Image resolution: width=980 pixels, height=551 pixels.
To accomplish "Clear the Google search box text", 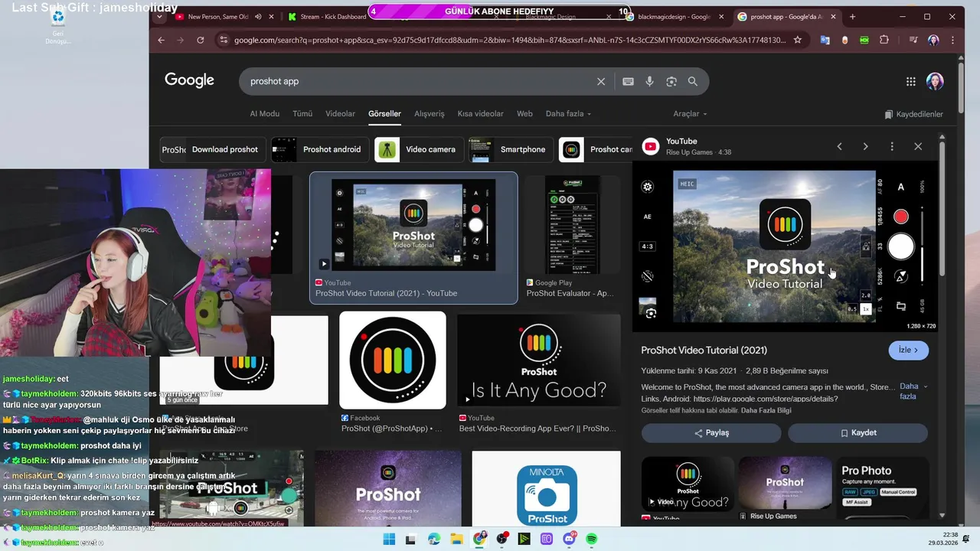I will click(x=601, y=81).
